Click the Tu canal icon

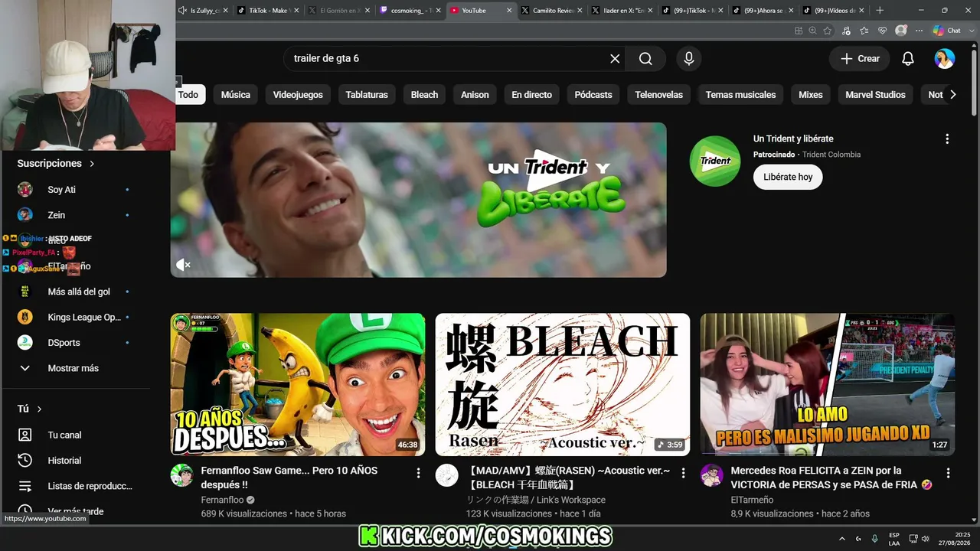click(25, 435)
